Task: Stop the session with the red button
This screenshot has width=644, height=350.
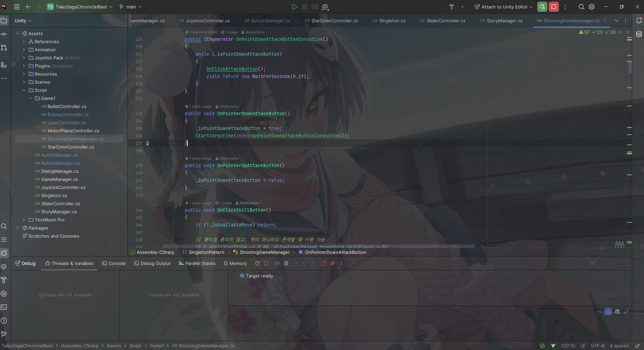Action: pos(553,7)
